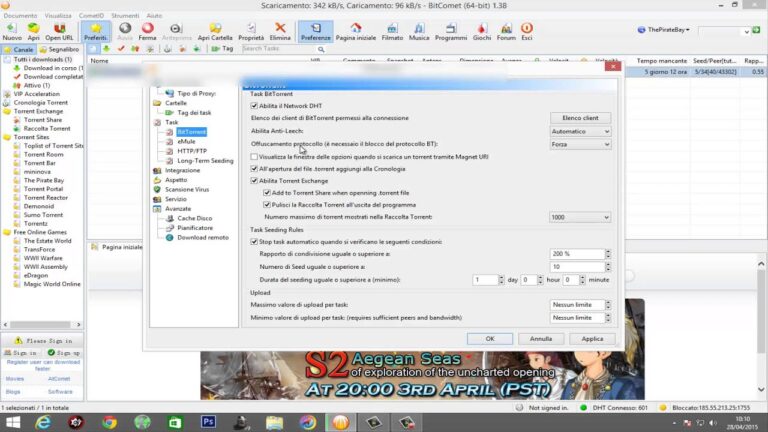Select The Pirate Bay sidebar entry
The height and width of the screenshot is (432, 768).
[44, 180]
